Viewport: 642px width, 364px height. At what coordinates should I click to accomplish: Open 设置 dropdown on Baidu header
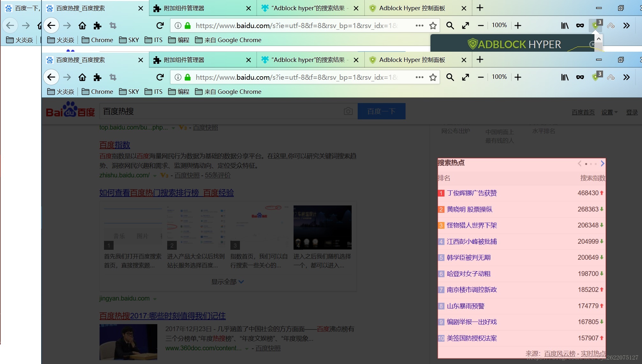click(x=609, y=112)
